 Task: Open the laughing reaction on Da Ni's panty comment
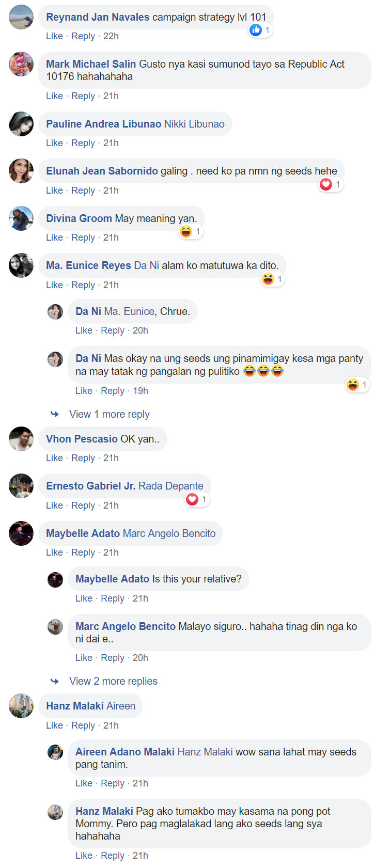click(x=357, y=385)
